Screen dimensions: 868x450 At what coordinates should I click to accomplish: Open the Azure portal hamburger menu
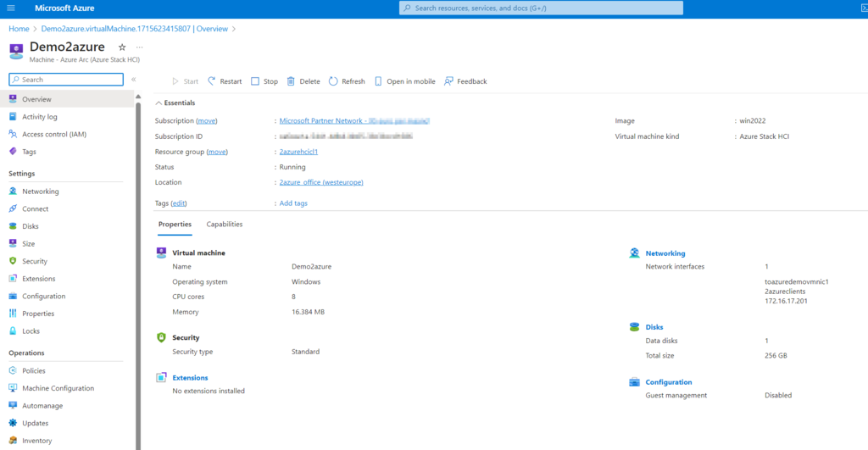(x=11, y=8)
